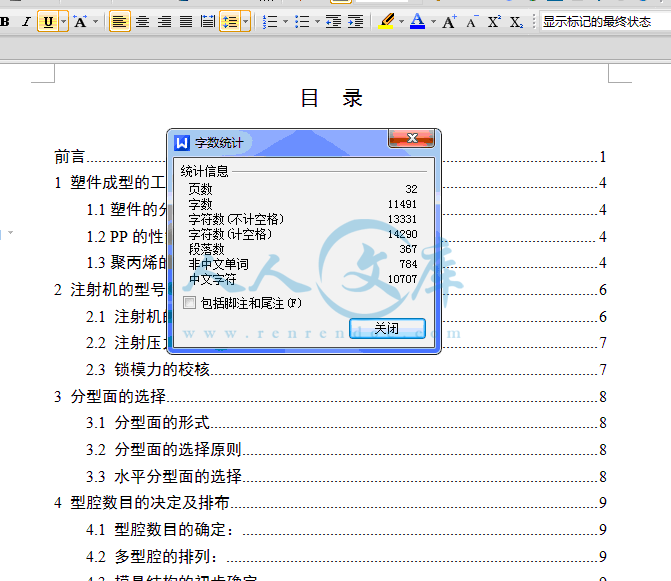Image resolution: width=671 pixels, height=581 pixels.
Task: Open the 显示标记的最终状态 combo box
Action: point(605,21)
